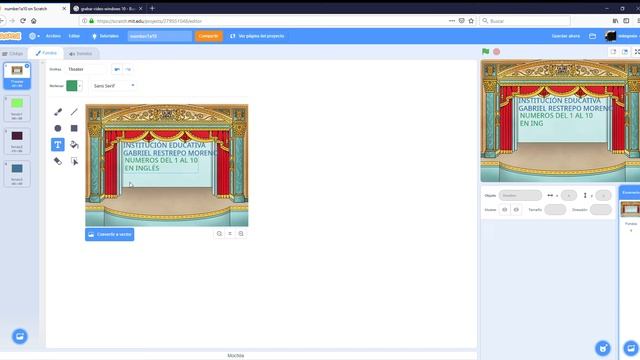Click Ver página del proyecto
This screenshot has width=640, height=360.
(257, 36)
